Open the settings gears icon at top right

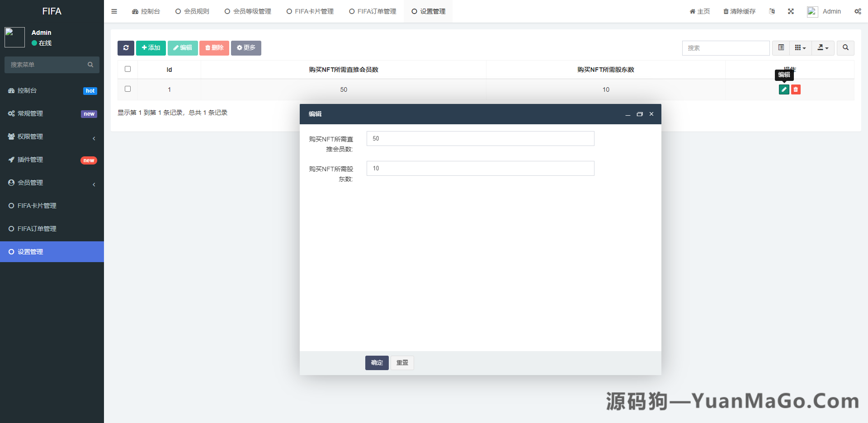click(x=858, y=11)
